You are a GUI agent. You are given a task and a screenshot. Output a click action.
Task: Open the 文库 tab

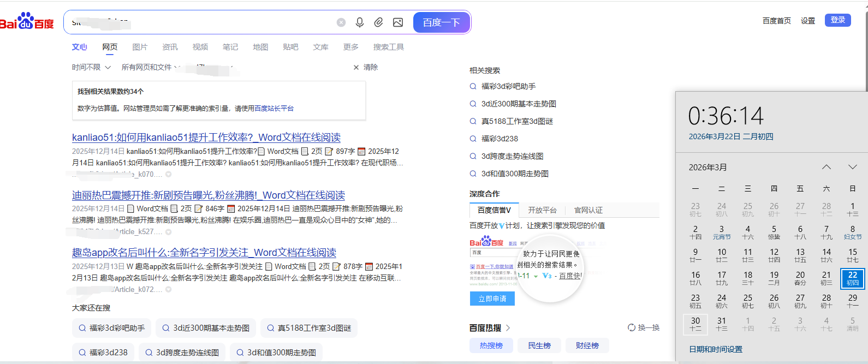click(x=320, y=47)
